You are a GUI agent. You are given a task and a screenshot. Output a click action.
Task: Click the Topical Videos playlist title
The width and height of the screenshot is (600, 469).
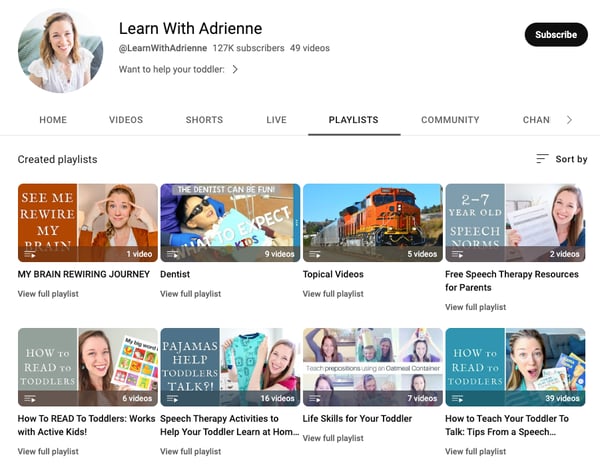[333, 274]
